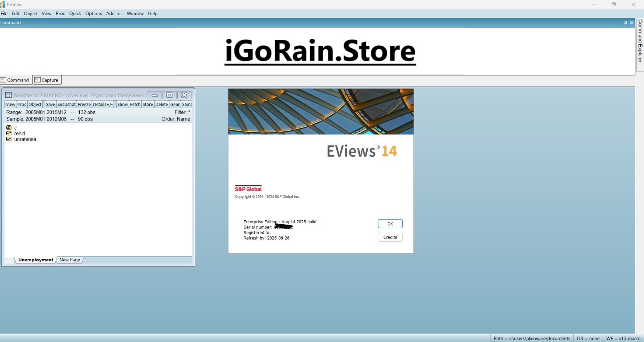Open the Quick menu
The image size is (644, 342).
tap(75, 13)
